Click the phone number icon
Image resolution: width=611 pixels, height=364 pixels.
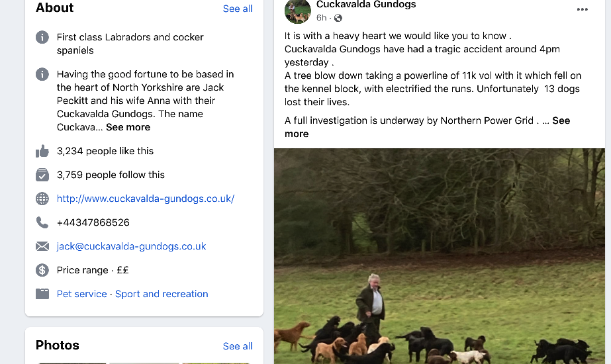[x=42, y=222]
